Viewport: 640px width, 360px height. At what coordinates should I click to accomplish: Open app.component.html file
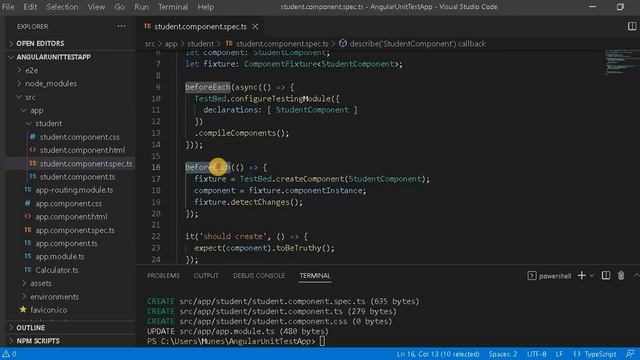point(71,217)
